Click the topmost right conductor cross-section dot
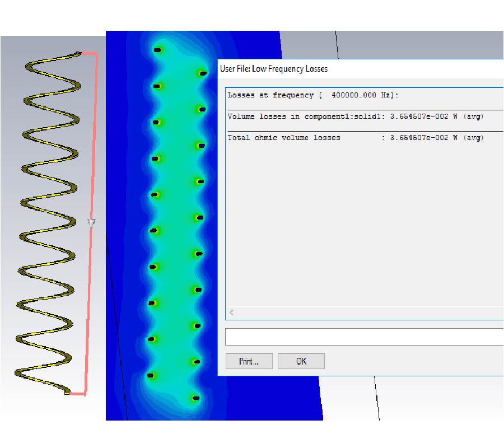 coord(202,73)
